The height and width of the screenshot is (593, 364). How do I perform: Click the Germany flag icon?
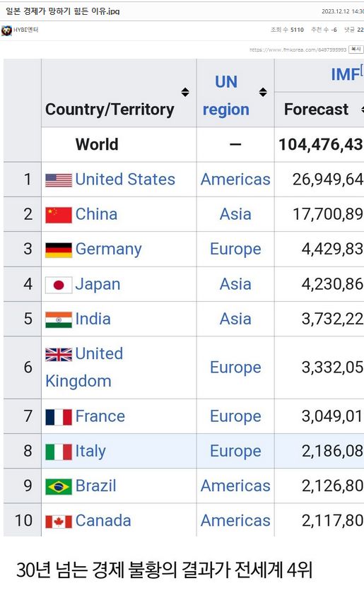point(59,250)
